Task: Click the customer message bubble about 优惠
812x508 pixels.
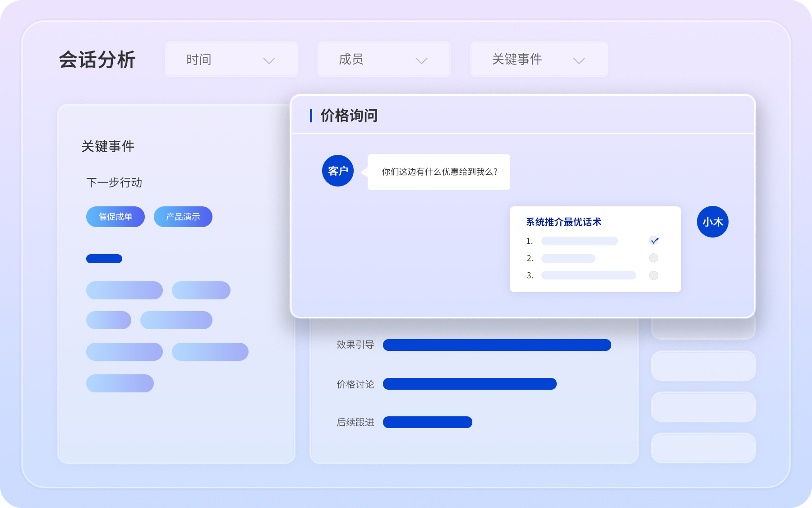Action: pyautogui.click(x=439, y=172)
